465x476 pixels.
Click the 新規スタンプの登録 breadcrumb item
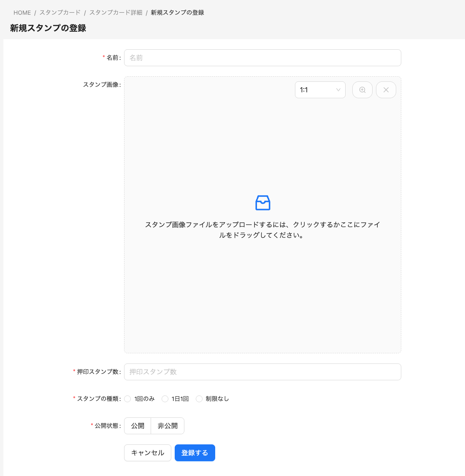[x=177, y=13]
